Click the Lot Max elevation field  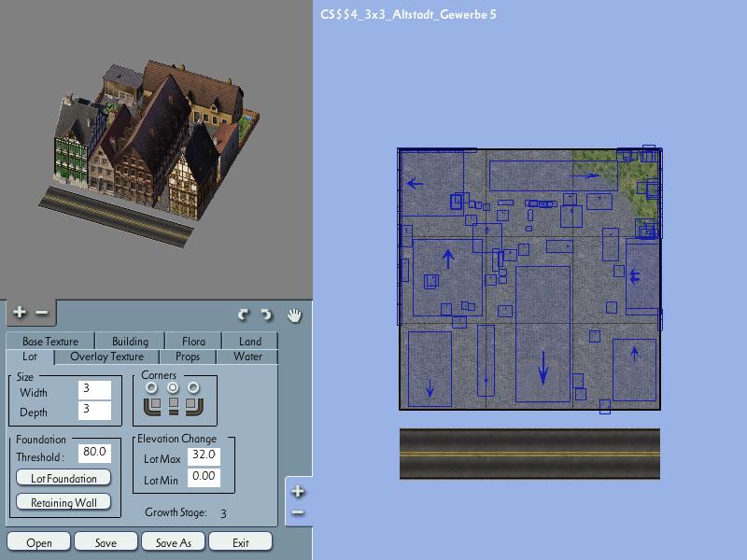point(204,455)
